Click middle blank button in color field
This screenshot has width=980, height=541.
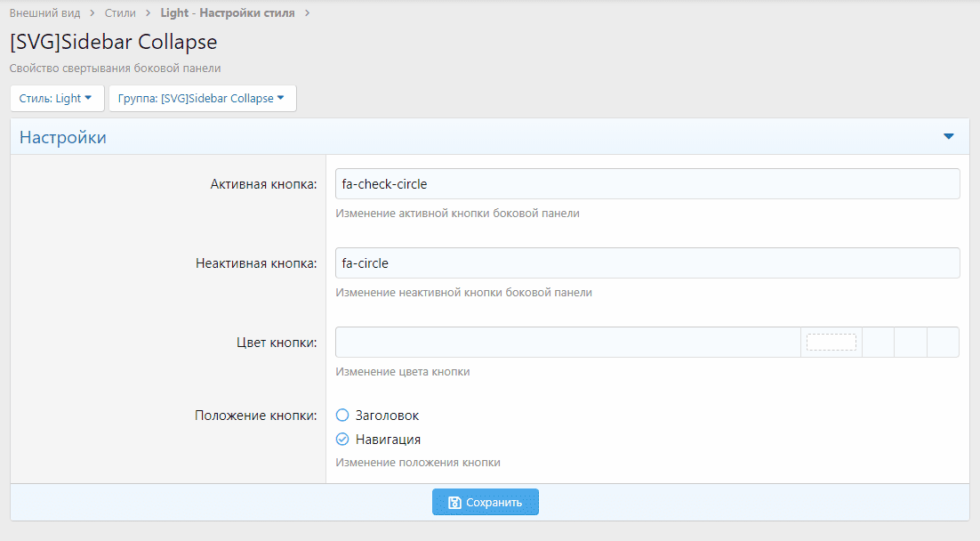(911, 343)
